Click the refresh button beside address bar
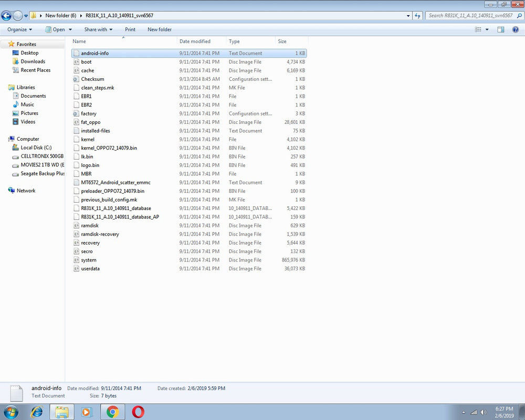The image size is (525, 420). [417, 15]
